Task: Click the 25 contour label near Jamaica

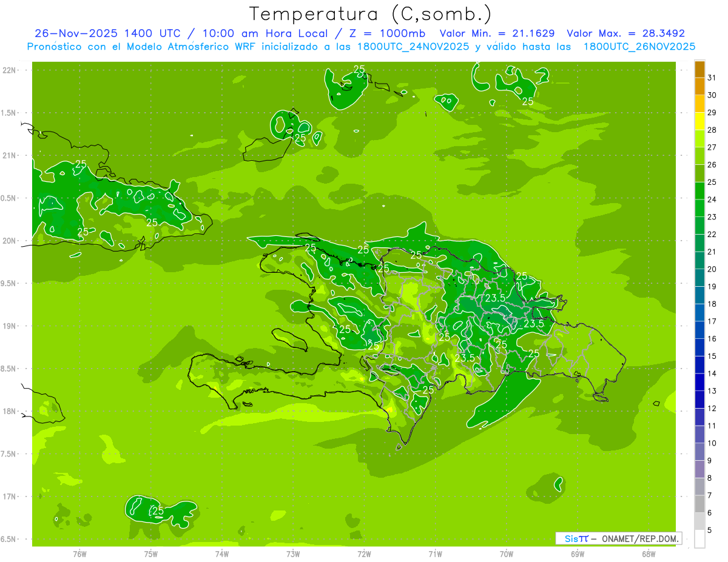Action: tap(158, 511)
